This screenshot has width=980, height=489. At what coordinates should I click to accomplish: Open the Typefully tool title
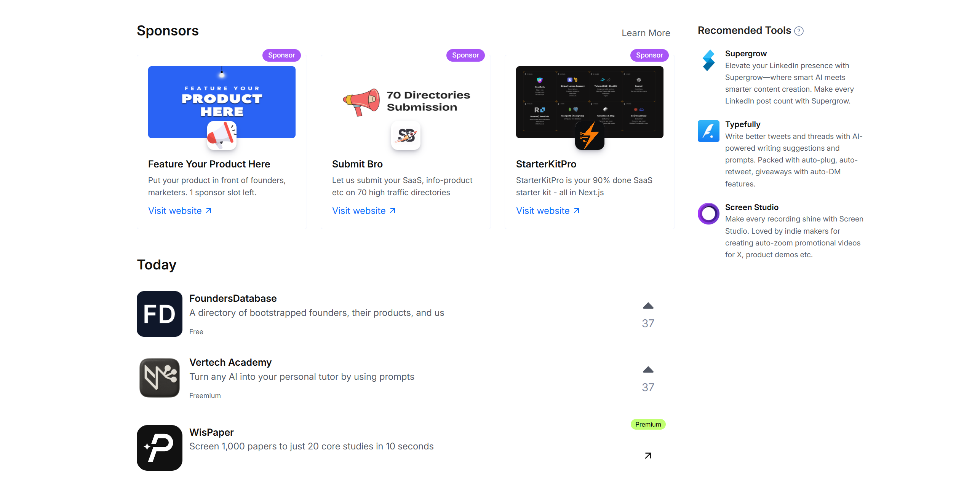pyautogui.click(x=742, y=124)
